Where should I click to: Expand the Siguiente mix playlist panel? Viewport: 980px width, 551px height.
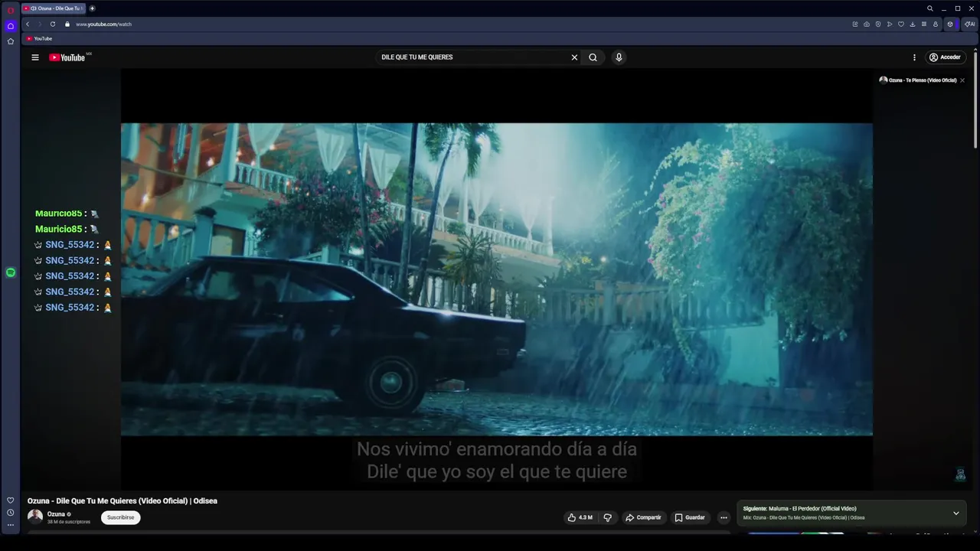(x=955, y=514)
